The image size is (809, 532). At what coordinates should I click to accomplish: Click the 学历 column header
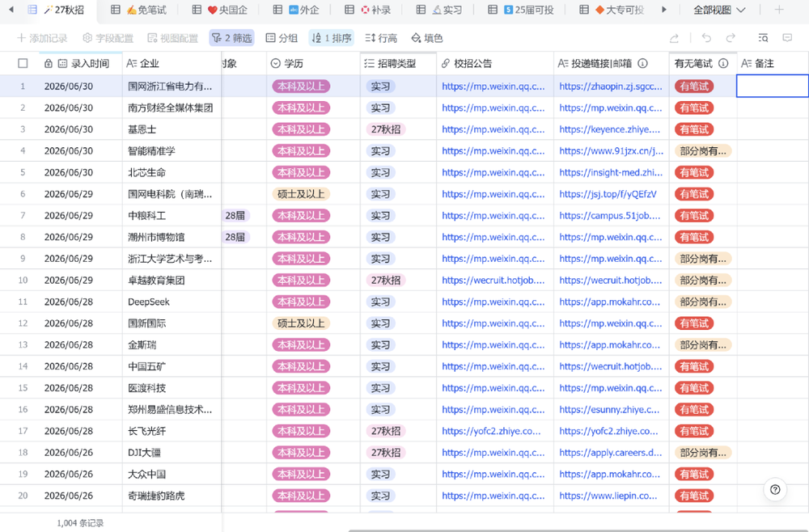tap(313, 63)
